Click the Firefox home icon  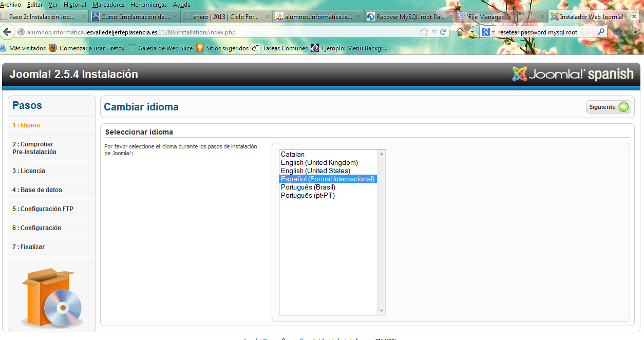[x=618, y=32]
